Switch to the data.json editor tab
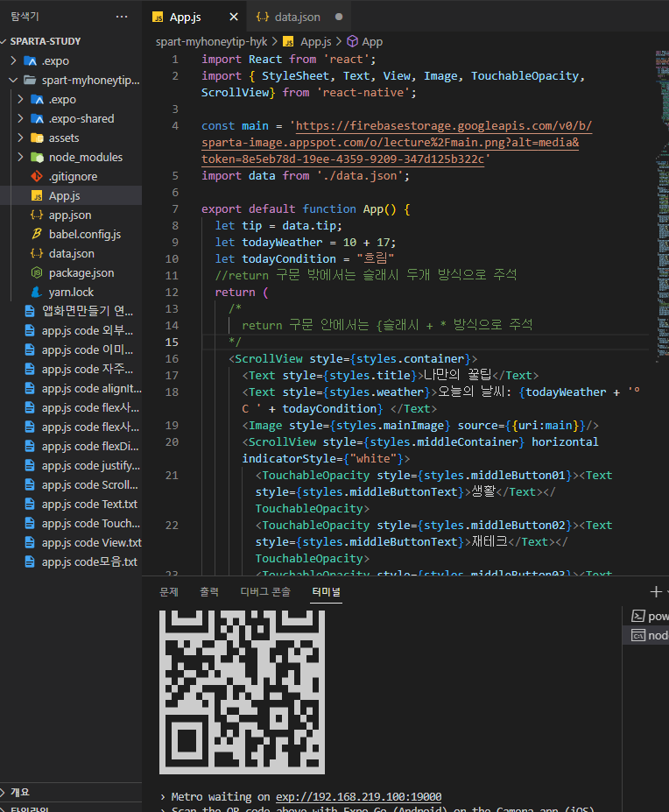Image resolution: width=669 pixels, height=812 pixels. (297, 18)
